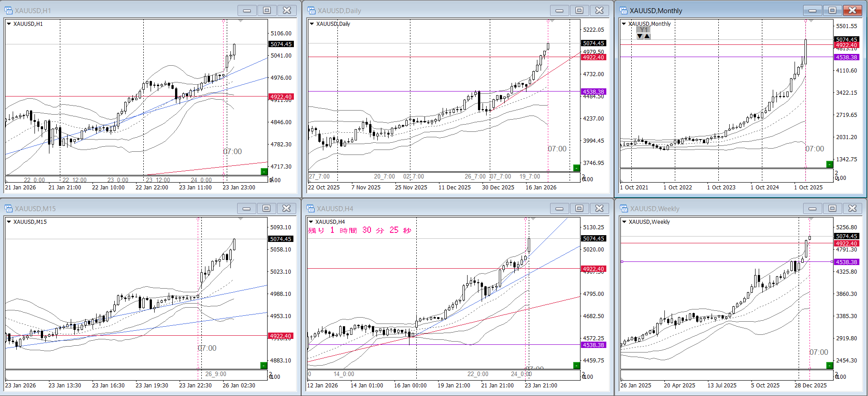Minimize the XAUUSD,H4 chart window
The width and height of the screenshot is (868, 396).
559,208
